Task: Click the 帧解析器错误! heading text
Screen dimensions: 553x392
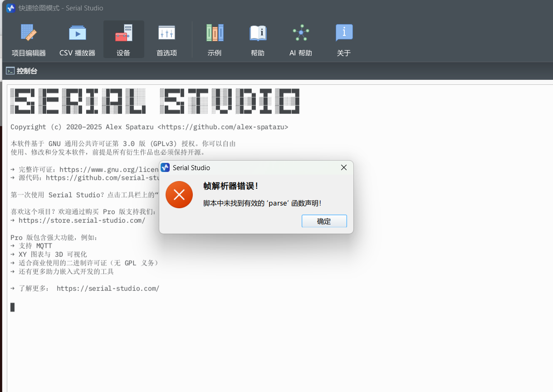Action: pyautogui.click(x=231, y=186)
